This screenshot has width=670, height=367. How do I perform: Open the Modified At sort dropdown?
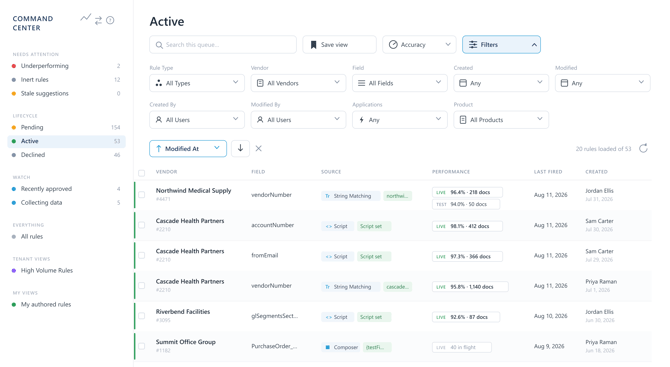click(188, 148)
